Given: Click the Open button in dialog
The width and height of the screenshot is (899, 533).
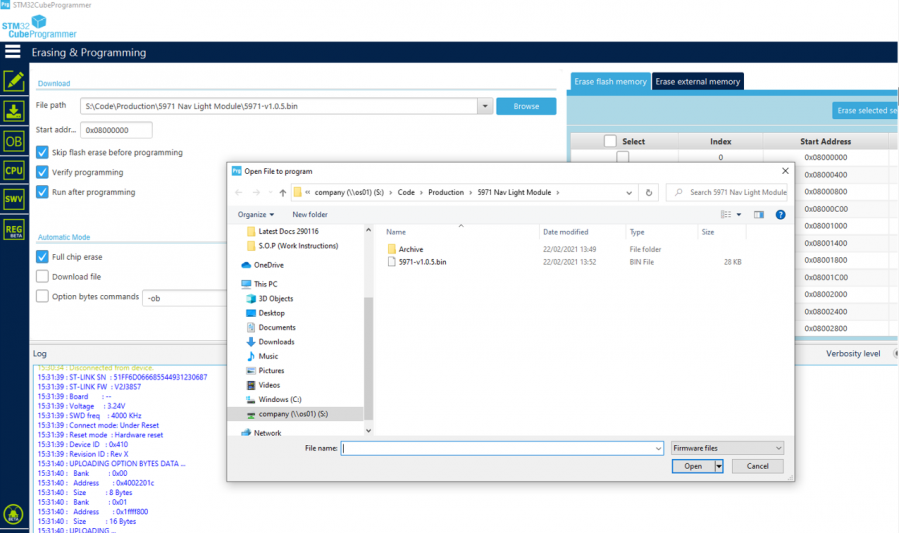Looking at the screenshot, I should coord(693,466).
